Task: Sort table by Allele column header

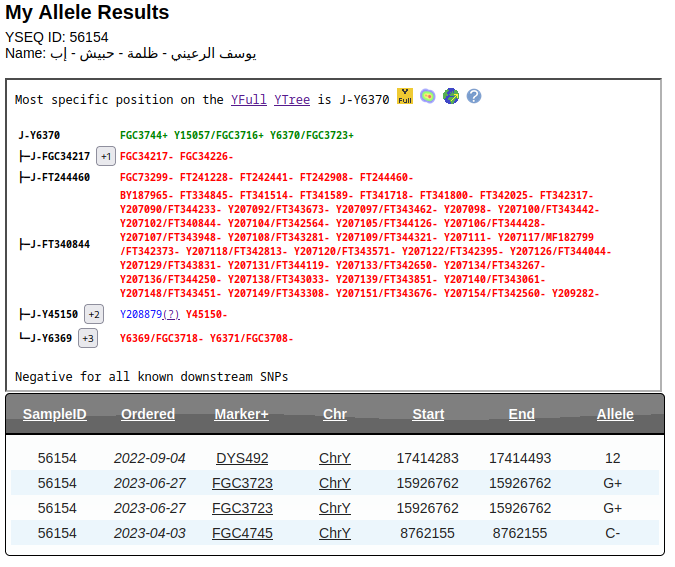Action: 615,414
